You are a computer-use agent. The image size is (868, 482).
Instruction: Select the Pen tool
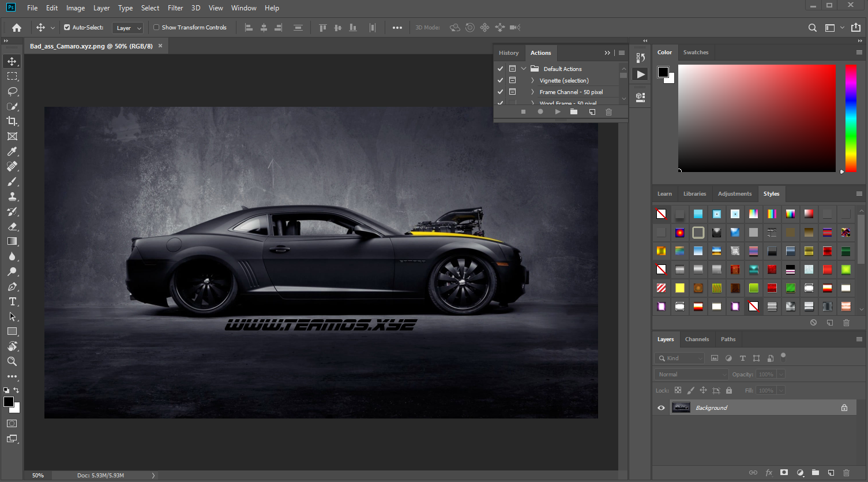[x=12, y=286]
